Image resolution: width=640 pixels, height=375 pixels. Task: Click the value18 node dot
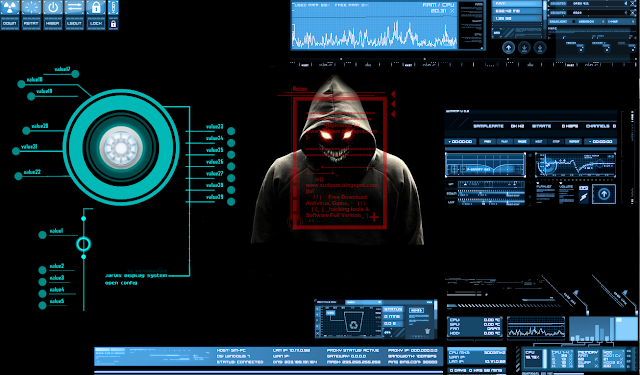click(21, 84)
